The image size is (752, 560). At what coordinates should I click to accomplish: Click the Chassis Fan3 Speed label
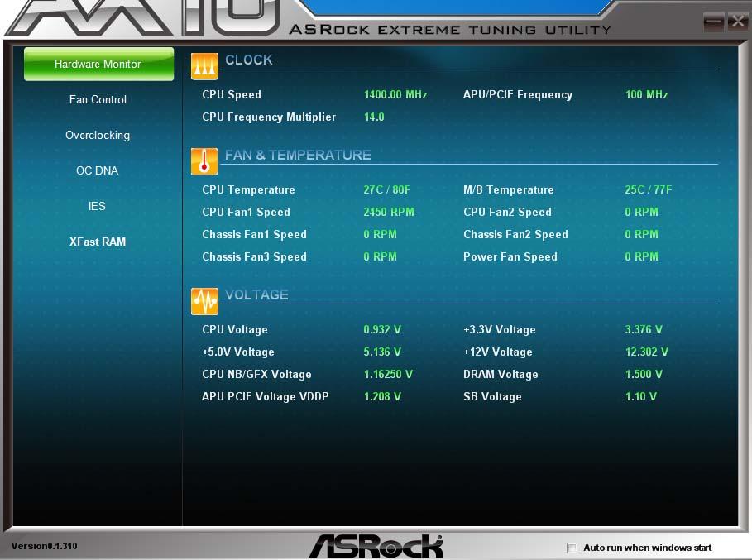tap(255, 257)
